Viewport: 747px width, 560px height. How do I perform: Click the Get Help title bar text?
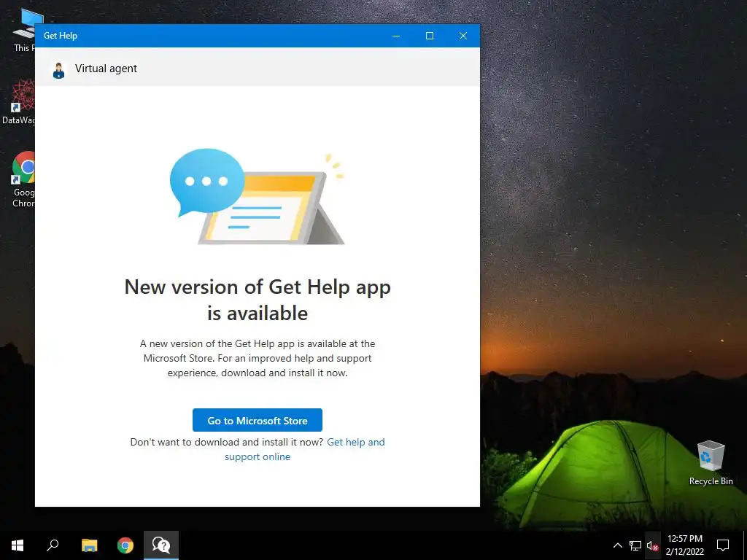(x=61, y=36)
